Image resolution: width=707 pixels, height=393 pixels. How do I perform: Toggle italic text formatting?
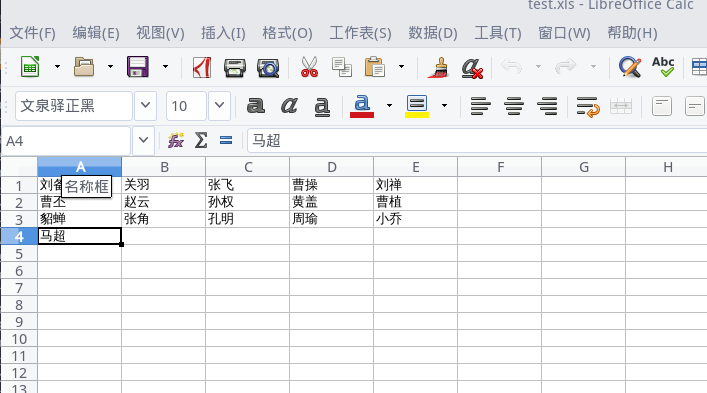coord(289,106)
